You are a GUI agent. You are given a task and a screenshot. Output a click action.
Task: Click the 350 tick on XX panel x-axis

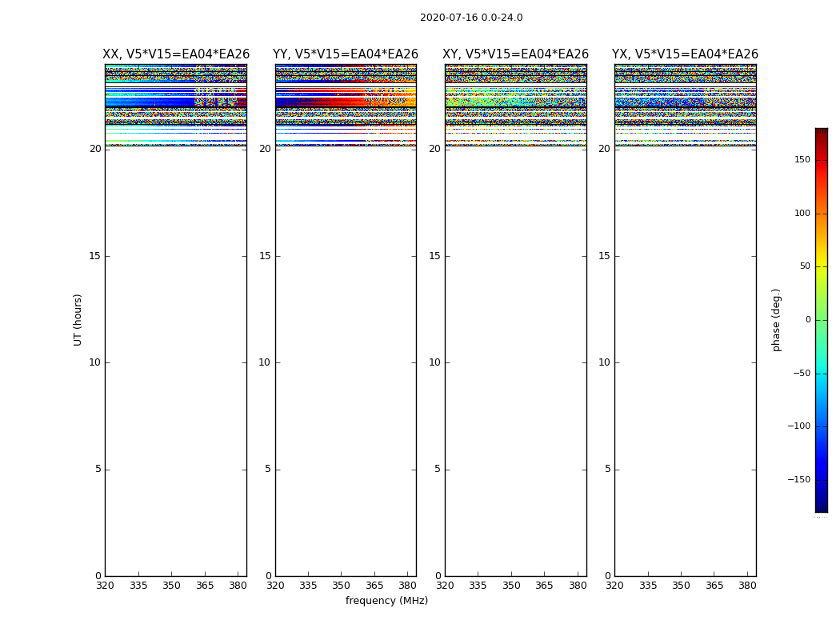pos(171,586)
